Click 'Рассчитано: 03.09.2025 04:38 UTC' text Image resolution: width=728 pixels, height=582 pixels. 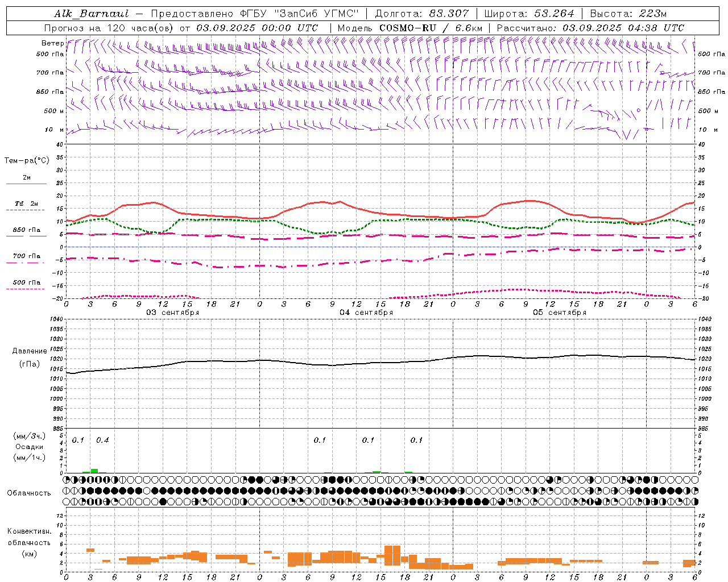click(x=590, y=28)
